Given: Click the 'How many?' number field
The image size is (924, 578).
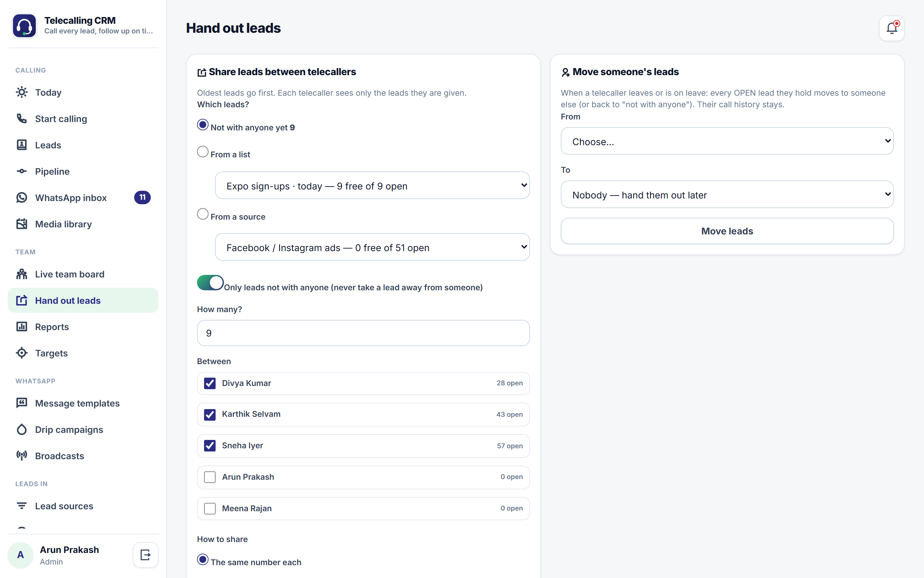Looking at the screenshot, I should point(363,333).
